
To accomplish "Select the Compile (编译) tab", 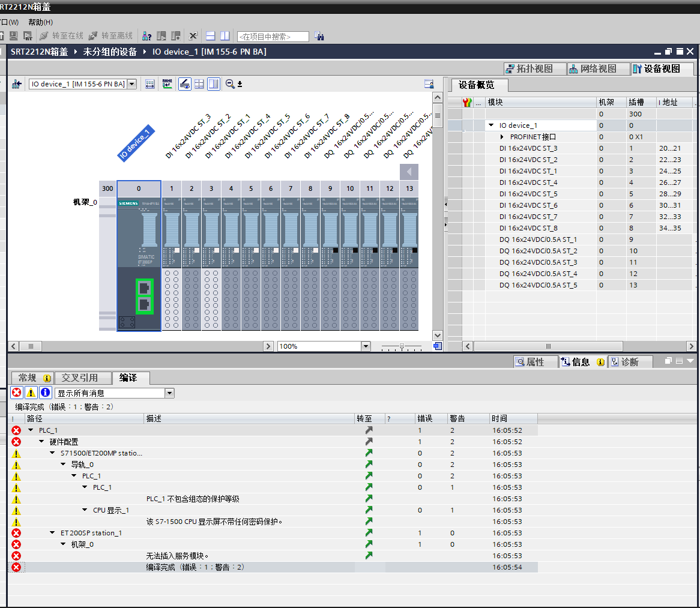I will coord(130,378).
